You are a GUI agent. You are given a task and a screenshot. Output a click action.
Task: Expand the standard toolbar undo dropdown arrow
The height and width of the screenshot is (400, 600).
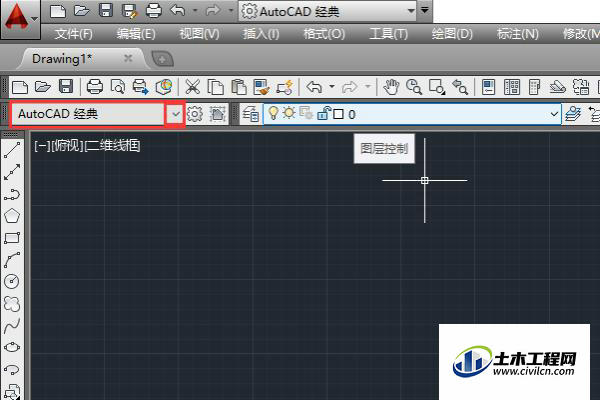(x=332, y=87)
